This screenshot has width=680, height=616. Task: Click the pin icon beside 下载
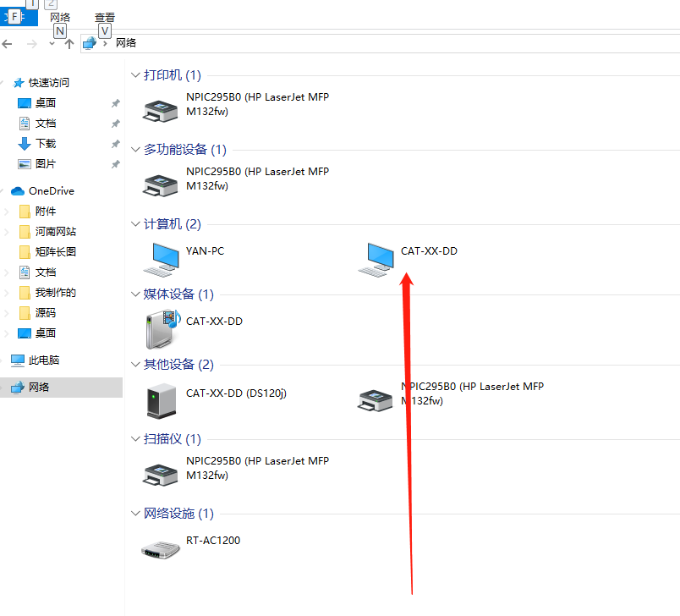115,144
